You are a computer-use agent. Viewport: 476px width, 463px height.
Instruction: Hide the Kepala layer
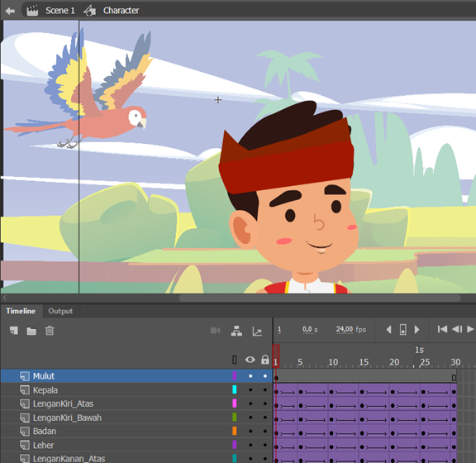tap(250, 389)
